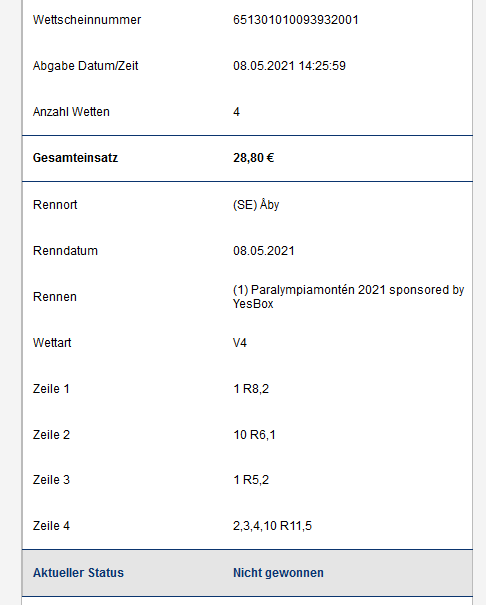The height and width of the screenshot is (605, 486).
Task: Click the Wettart value V4
Action: [x=240, y=343]
